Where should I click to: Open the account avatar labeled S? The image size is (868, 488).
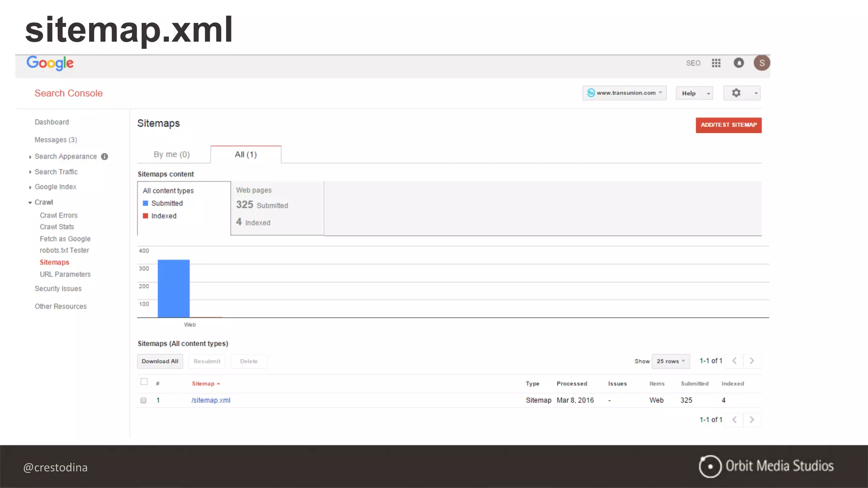pos(762,63)
